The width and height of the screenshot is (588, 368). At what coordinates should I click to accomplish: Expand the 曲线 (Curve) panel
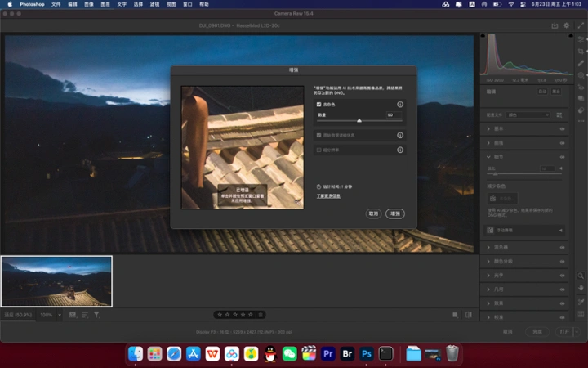click(x=499, y=142)
